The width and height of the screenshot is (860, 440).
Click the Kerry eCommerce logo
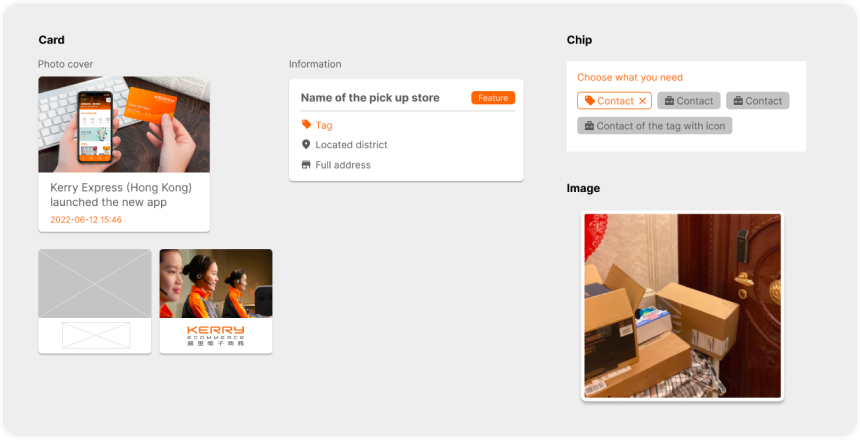(x=216, y=335)
